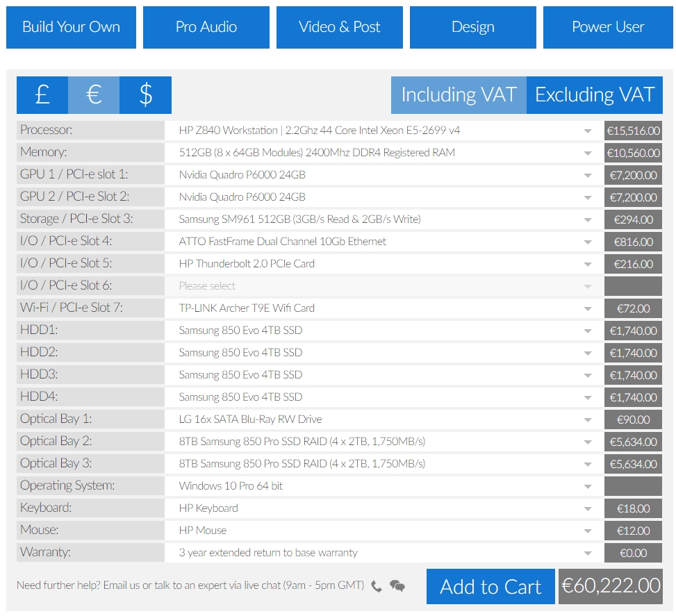Open Storage / PCI-e Slot 3 dropdown
The height and width of the screenshot is (616, 676).
(x=384, y=219)
